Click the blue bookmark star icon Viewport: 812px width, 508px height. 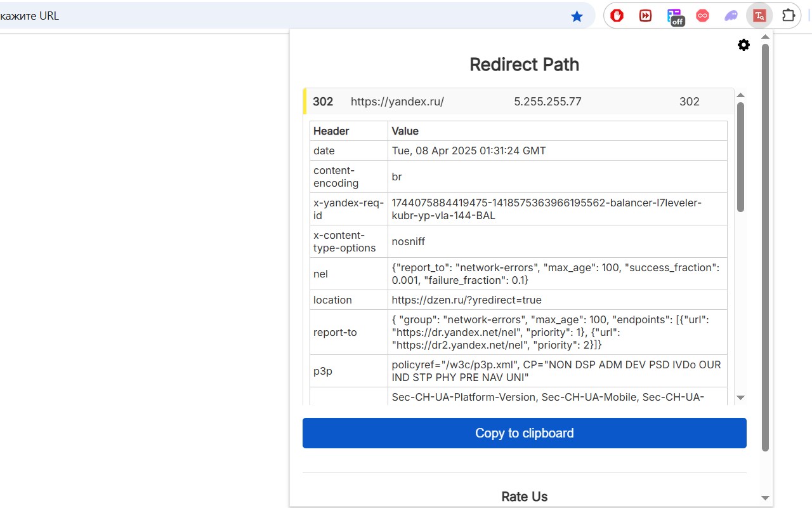tap(577, 16)
